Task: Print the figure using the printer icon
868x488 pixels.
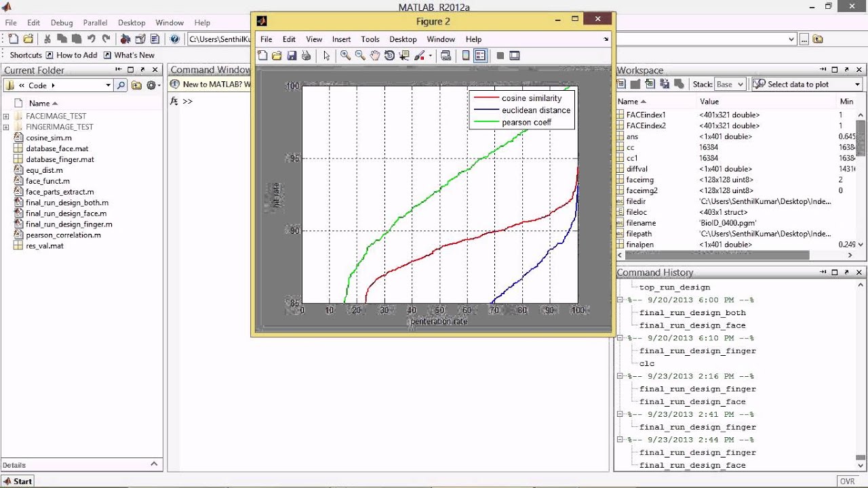Action: (306, 56)
